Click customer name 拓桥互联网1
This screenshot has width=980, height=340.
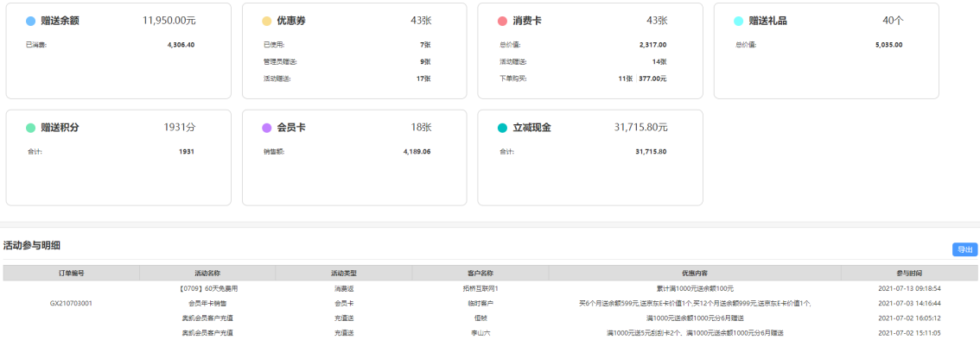(480, 289)
